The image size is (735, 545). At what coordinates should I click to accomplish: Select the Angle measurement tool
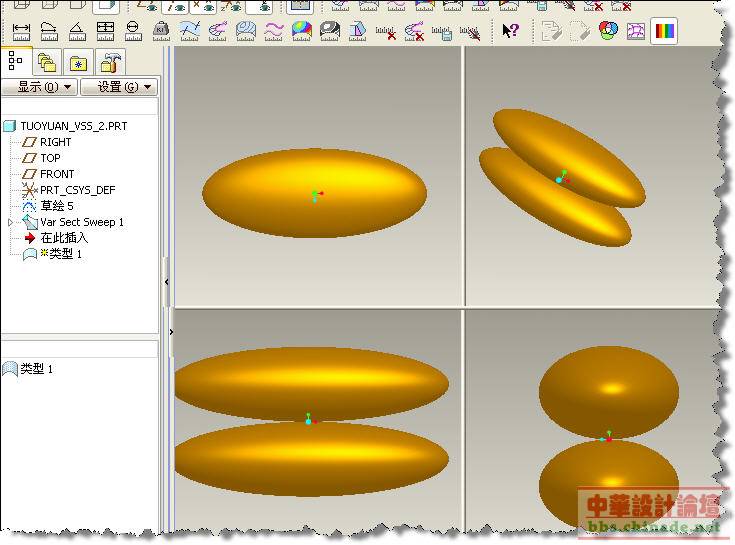pyautogui.click(x=77, y=31)
